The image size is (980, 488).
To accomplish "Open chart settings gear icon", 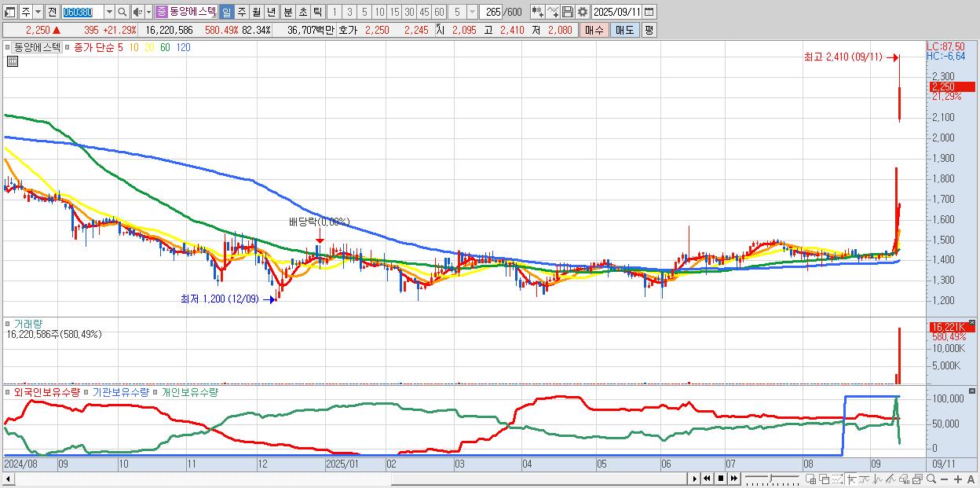I will (582, 12).
